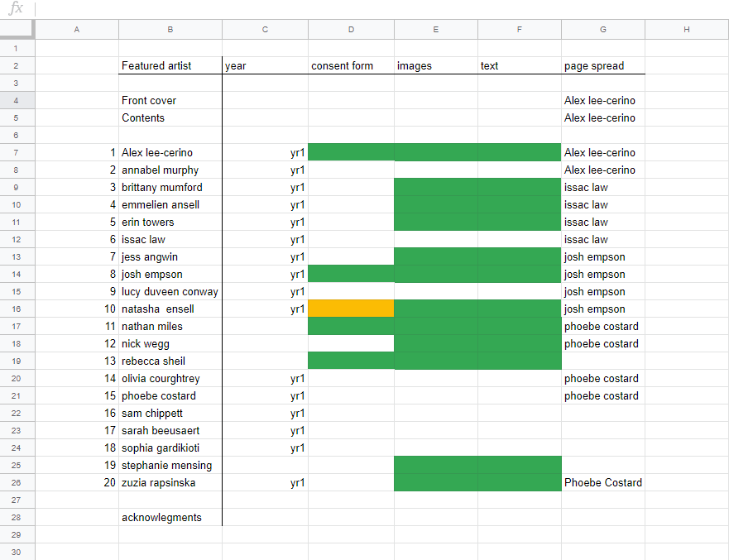The width and height of the screenshot is (729, 560).
Task: Select the row 30 header
Action: tap(17, 553)
